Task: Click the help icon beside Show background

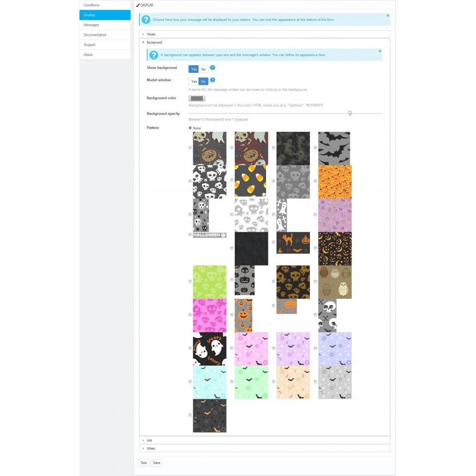Action: tap(212, 68)
